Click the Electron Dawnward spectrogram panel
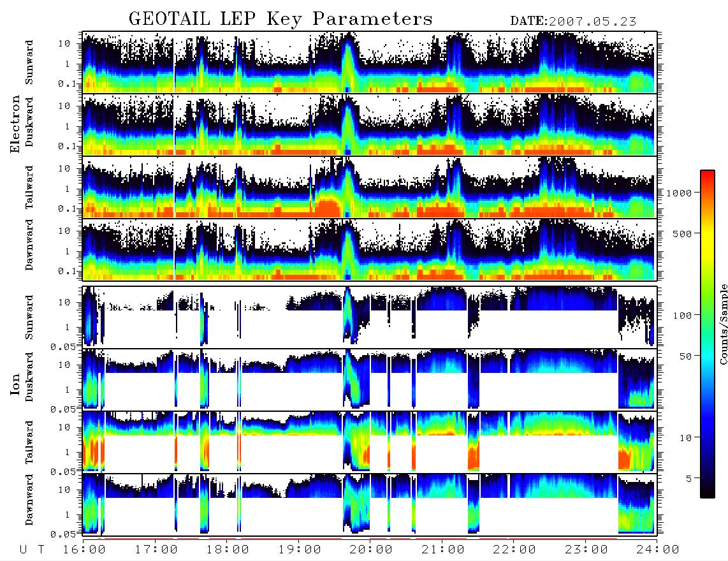The width and height of the screenshot is (728, 561). click(369, 249)
